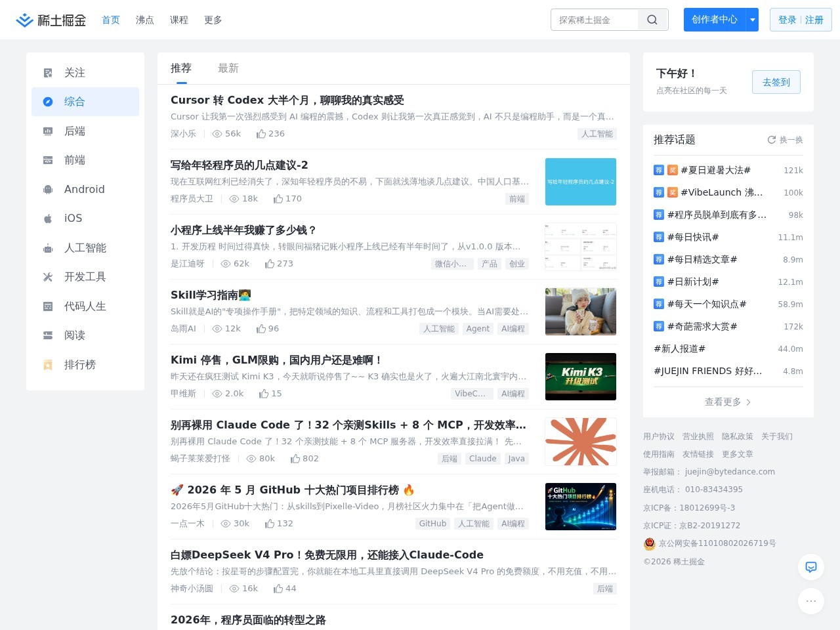Click the GitHub tag
840x630 pixels.
click(x=433, y=524)
